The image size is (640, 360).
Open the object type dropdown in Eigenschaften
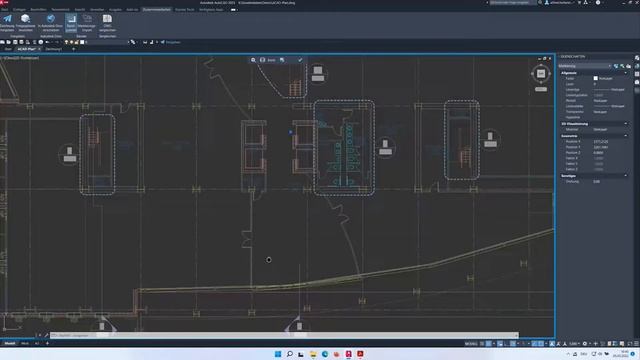coord(584,66)
